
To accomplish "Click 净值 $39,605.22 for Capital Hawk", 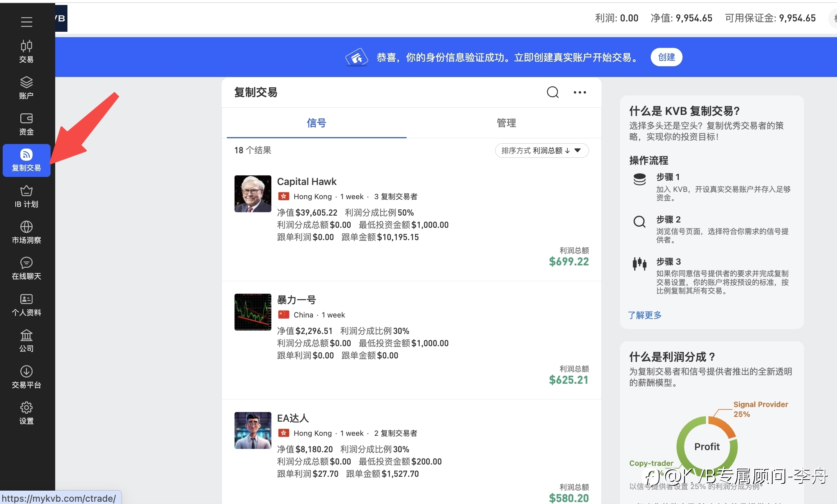I will click(x=307, y=213).
